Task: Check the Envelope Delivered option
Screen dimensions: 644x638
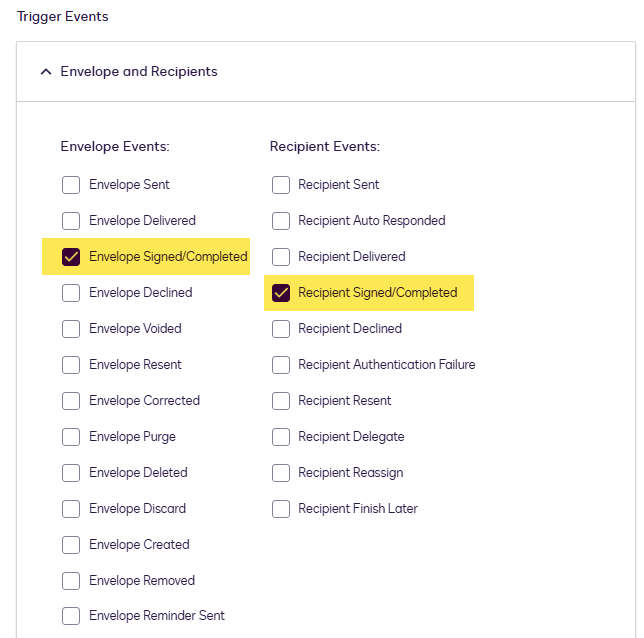Action: [x=71, y=221]
